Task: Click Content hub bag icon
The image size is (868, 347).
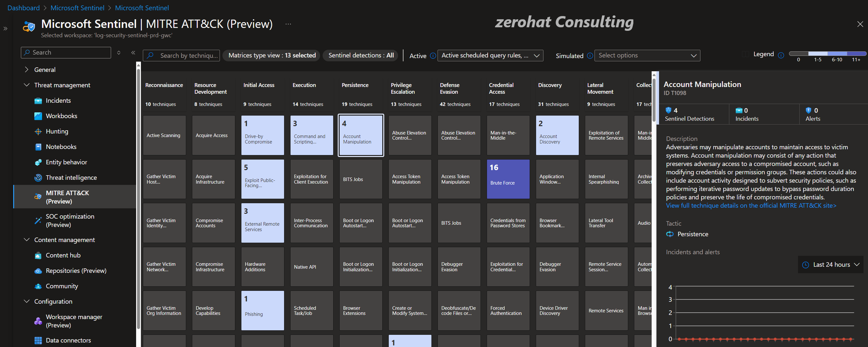Action: (x=38, y=256)
